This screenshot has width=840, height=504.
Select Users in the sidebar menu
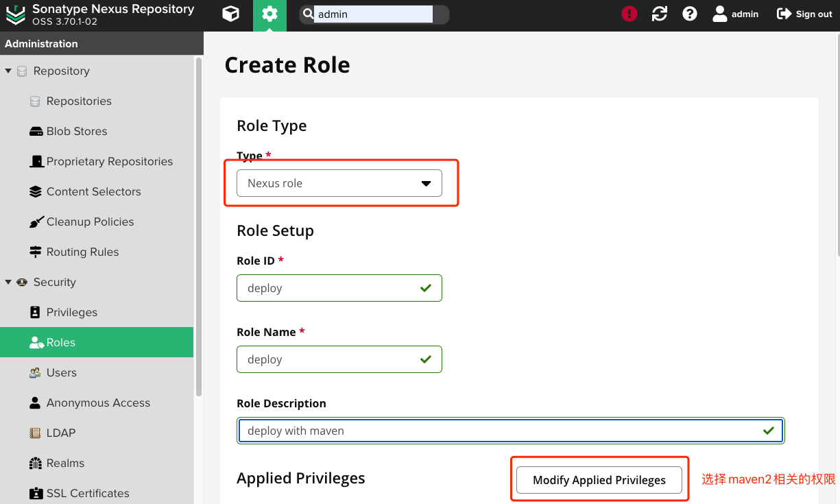61,373
